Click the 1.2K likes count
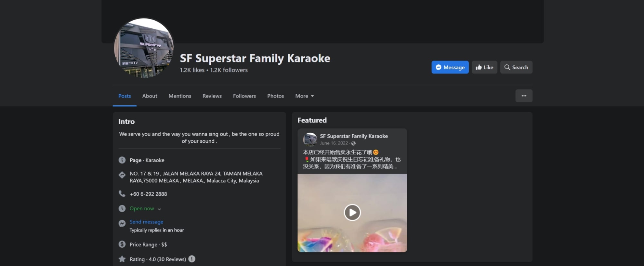 [192, 70]
